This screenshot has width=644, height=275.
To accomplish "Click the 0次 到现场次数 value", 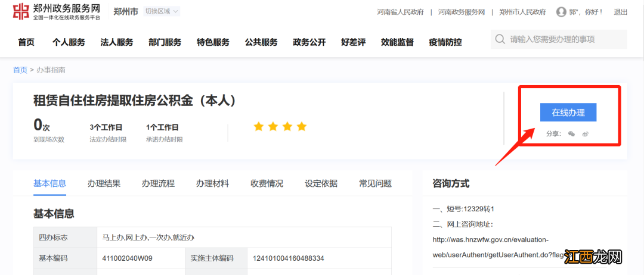I will [x=42, y=124].
